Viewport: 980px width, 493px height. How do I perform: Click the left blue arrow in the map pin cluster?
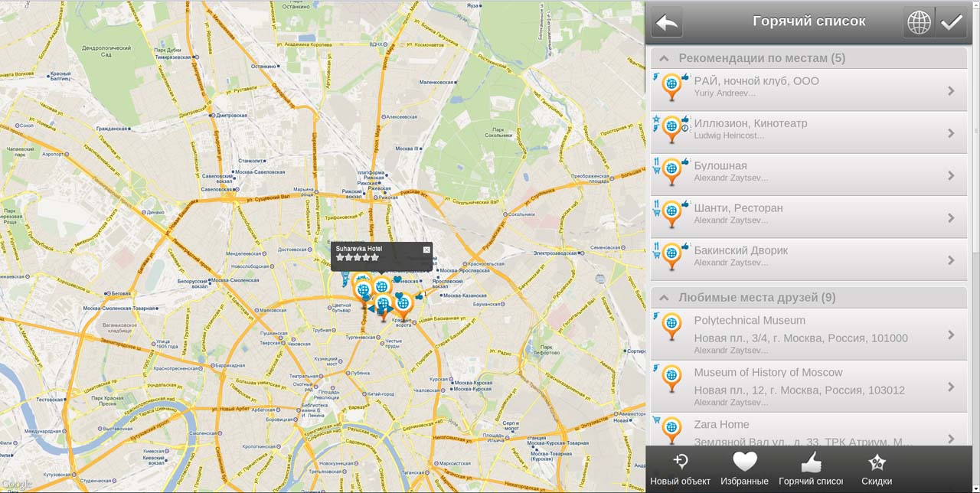[371, 309]
